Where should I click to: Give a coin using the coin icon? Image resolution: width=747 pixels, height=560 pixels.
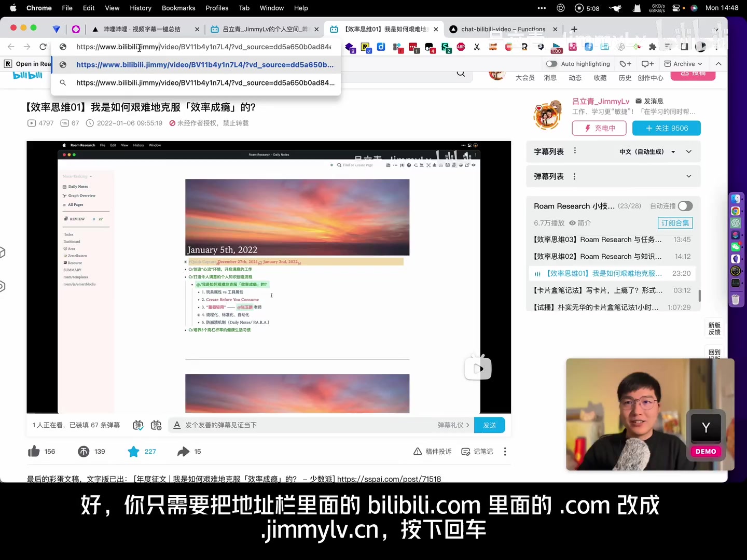coord(84,451)
